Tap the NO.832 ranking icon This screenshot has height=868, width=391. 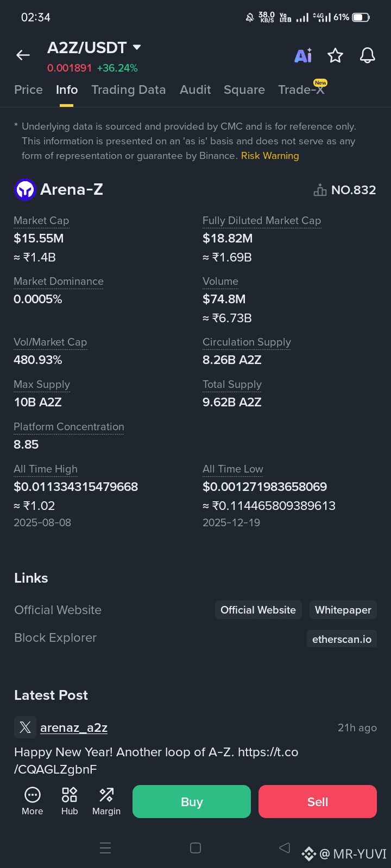coord(320,190)
